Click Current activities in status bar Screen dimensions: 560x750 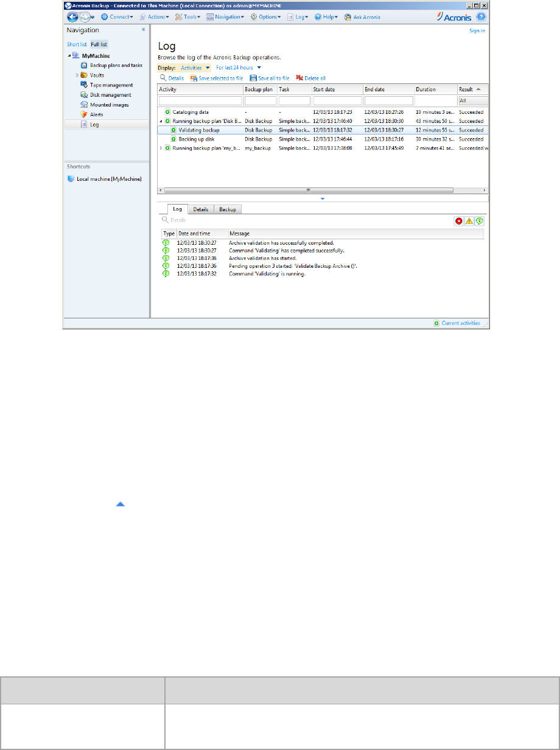pos(457,323)
